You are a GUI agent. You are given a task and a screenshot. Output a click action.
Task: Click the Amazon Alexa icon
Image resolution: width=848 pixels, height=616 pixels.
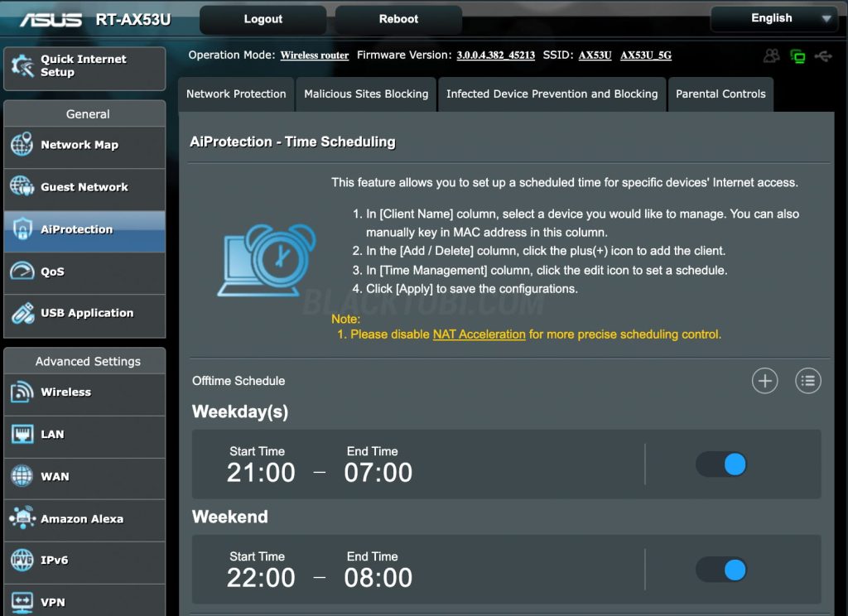click(x=22, y=518)
